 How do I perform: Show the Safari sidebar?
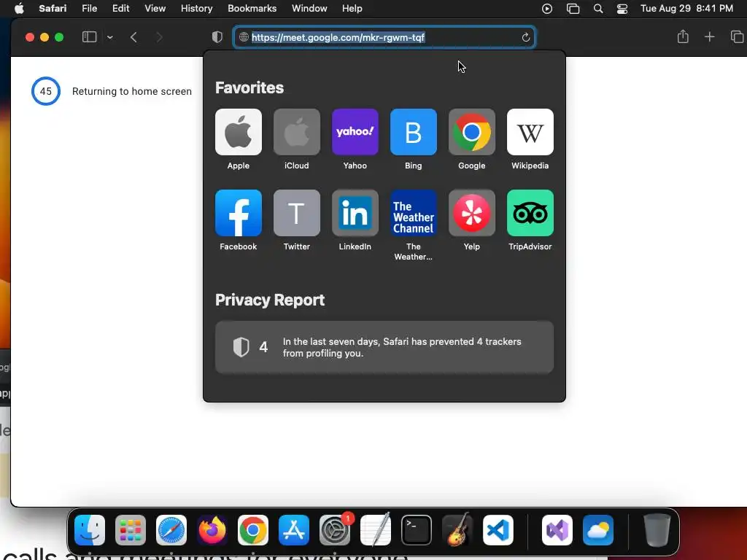point(89,37)
